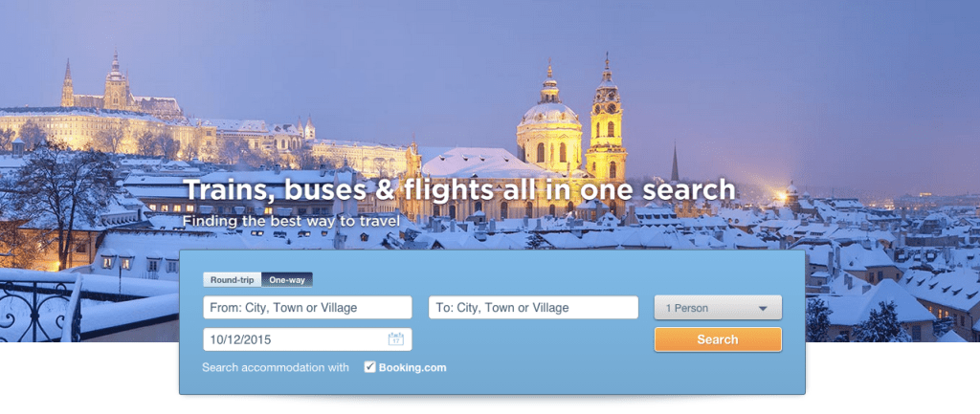Uncheck the Booking.com accommodation checkbox
The image size is (980, 414).
click(370, 367)
